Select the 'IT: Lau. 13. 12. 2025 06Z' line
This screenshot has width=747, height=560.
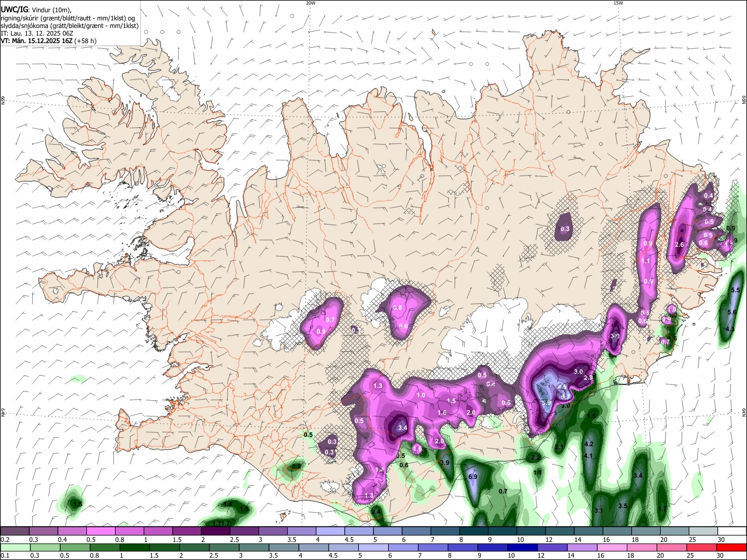(37, 33)
